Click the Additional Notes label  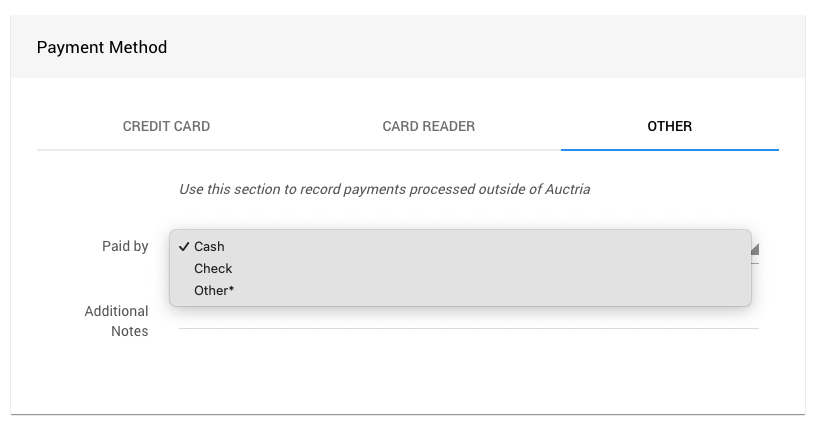pyautogui.click(x=117, y=321)
